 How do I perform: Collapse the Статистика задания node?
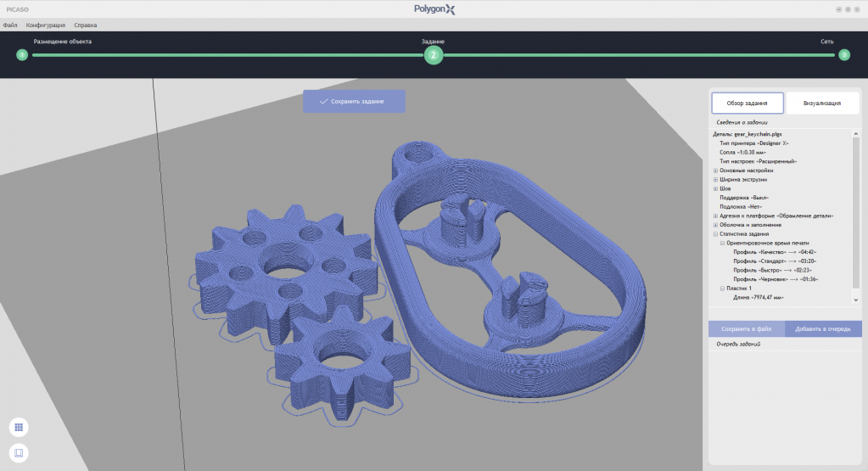pyautogui.click(x=715, y=234)
